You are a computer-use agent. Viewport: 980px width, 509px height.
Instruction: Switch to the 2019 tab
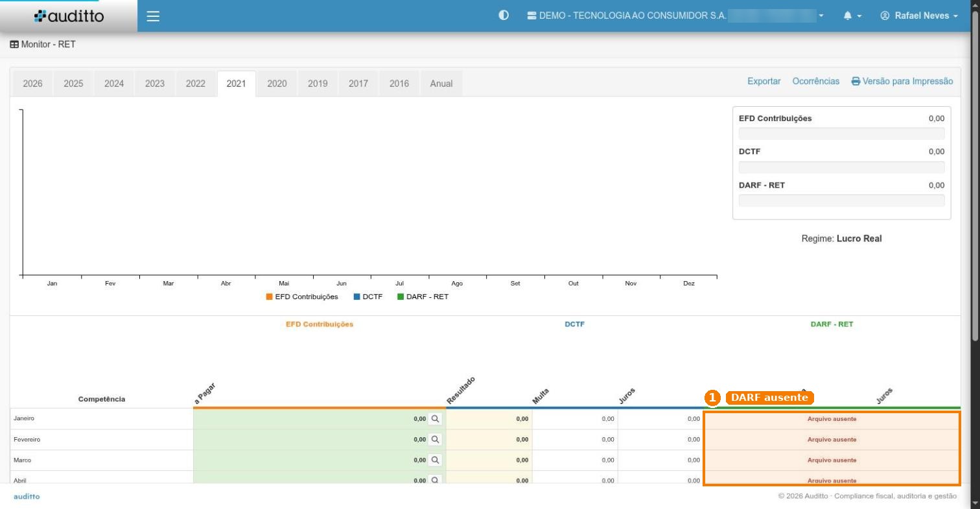tap(318, 84)
